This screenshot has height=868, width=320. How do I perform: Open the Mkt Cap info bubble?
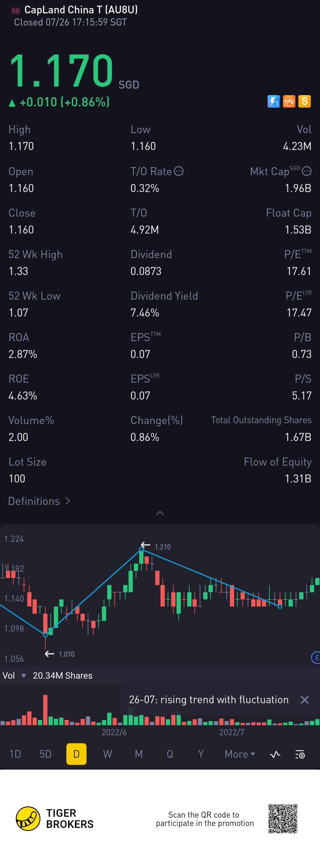(x=307, y=171)
